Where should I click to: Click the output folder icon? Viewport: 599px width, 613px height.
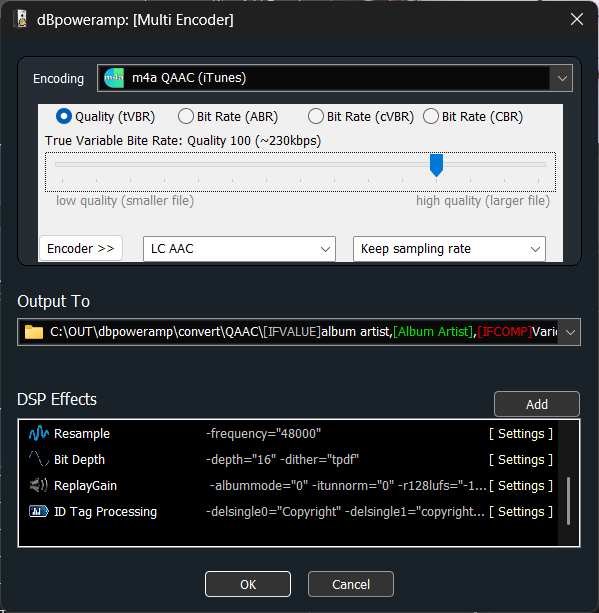[34, 332]
